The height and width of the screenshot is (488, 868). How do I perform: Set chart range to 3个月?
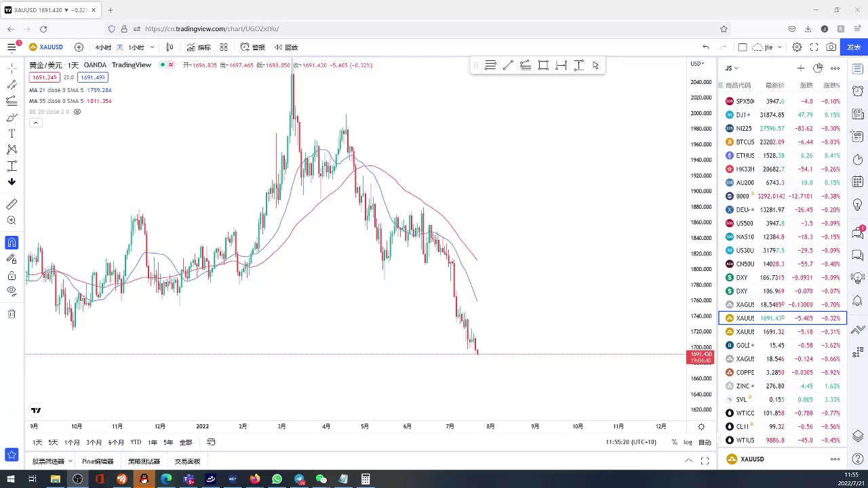point(94,443)
